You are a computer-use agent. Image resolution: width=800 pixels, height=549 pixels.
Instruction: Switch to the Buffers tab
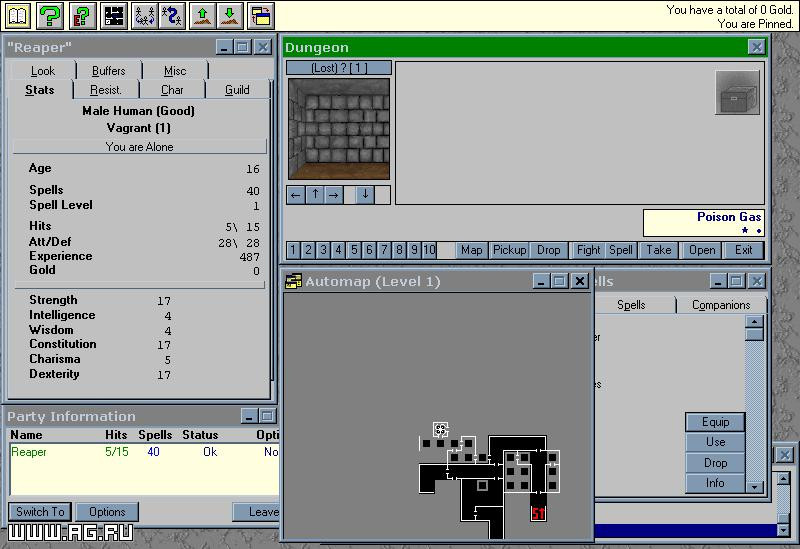click(x=109, y=71)
